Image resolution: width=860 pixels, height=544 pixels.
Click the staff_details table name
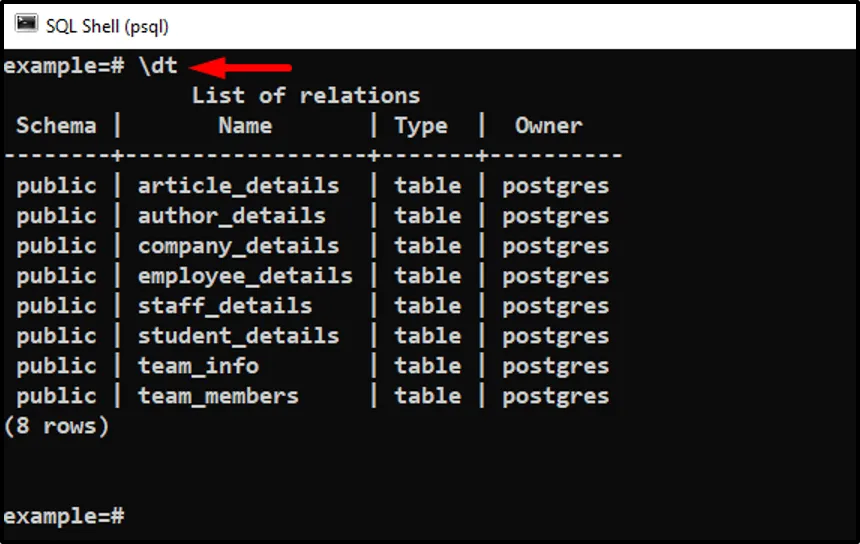225,306
